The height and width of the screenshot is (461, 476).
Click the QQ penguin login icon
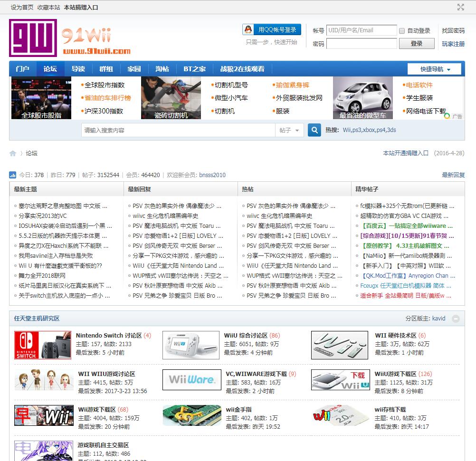(x=248, y=29)
